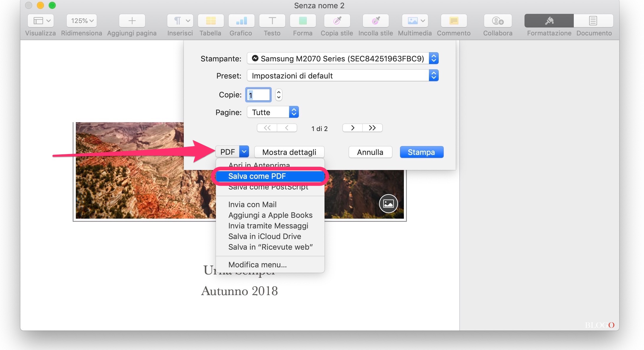Click the Copie number field
644x350 pixels.
258,95
